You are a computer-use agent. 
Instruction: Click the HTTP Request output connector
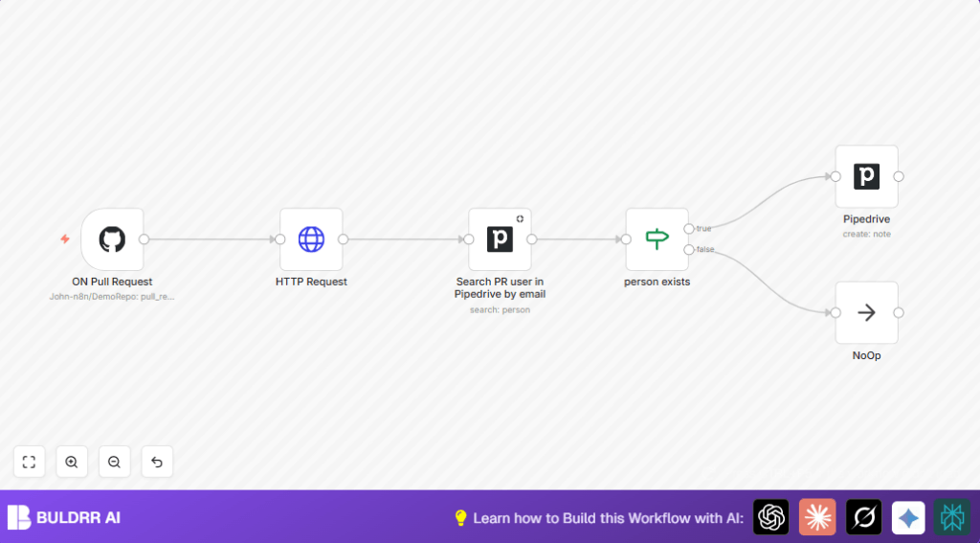coord(344,239)
